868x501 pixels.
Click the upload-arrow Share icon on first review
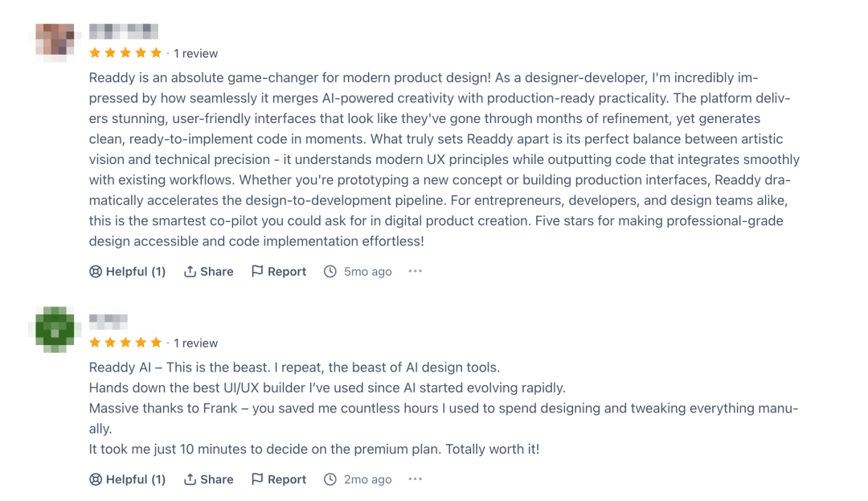(190, 271)
